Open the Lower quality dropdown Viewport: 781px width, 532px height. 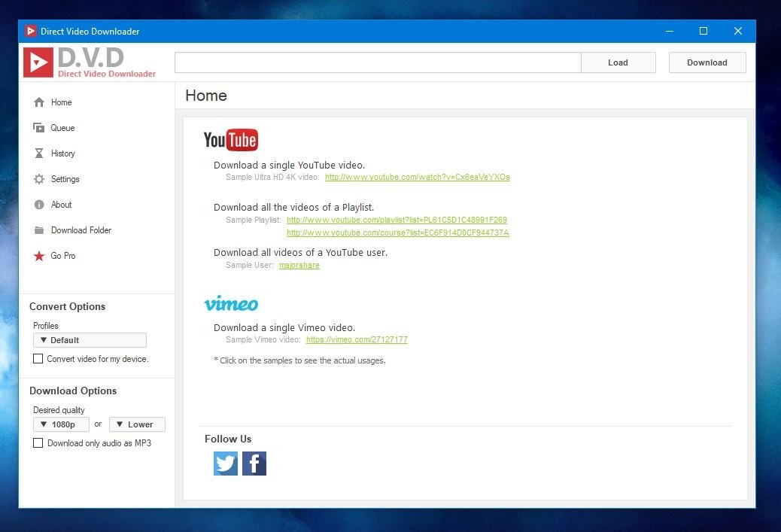[137, 424]
